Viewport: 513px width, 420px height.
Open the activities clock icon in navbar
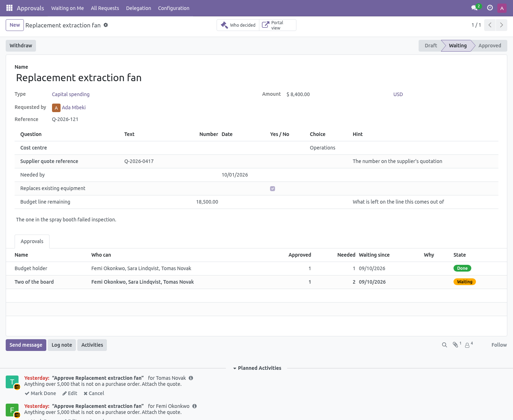point(490,8)
